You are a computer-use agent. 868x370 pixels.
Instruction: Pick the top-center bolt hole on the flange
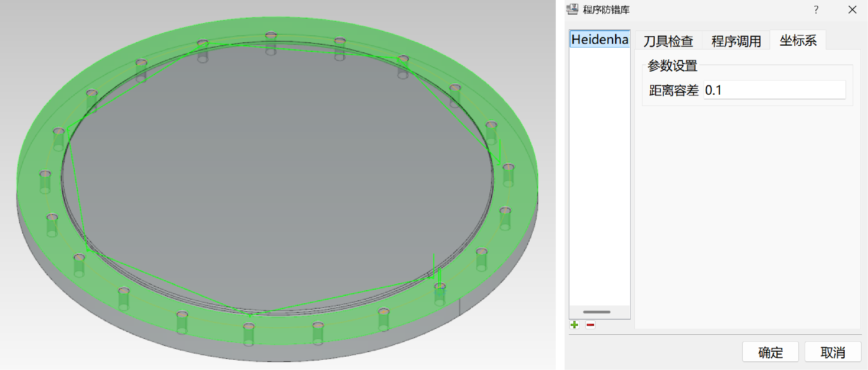271,35
